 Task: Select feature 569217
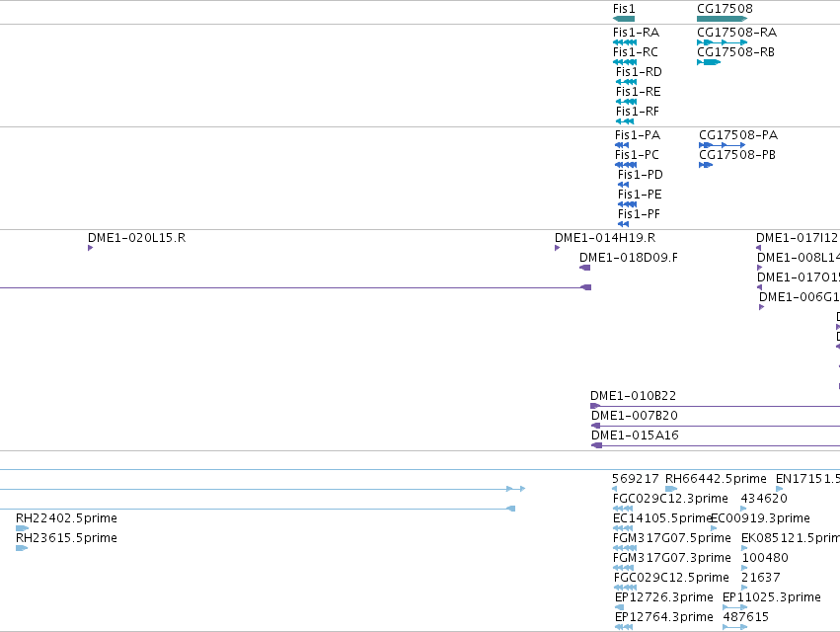coord(636,479)
